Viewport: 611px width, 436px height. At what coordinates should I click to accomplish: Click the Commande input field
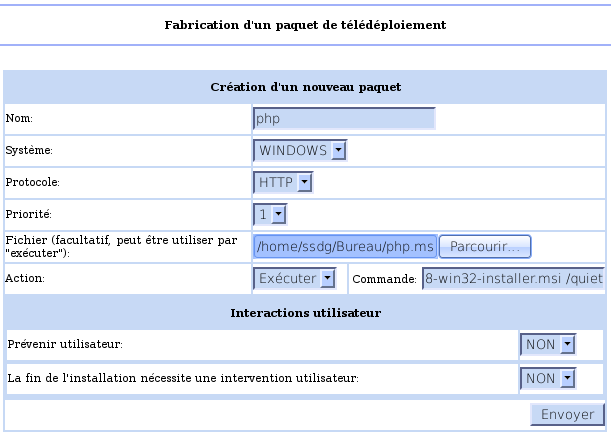(512, 278)
